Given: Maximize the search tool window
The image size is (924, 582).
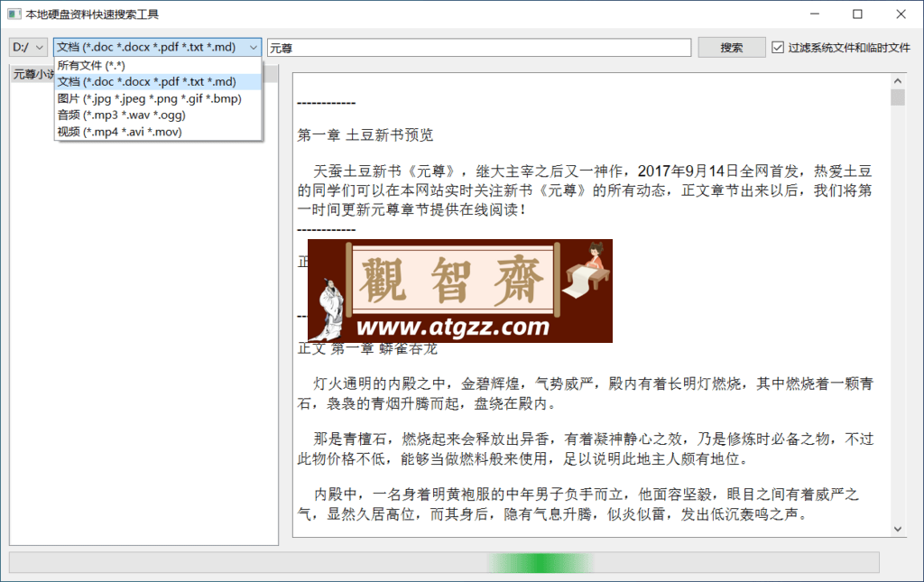Looking at the screenshot, I should tap(857, 14).
